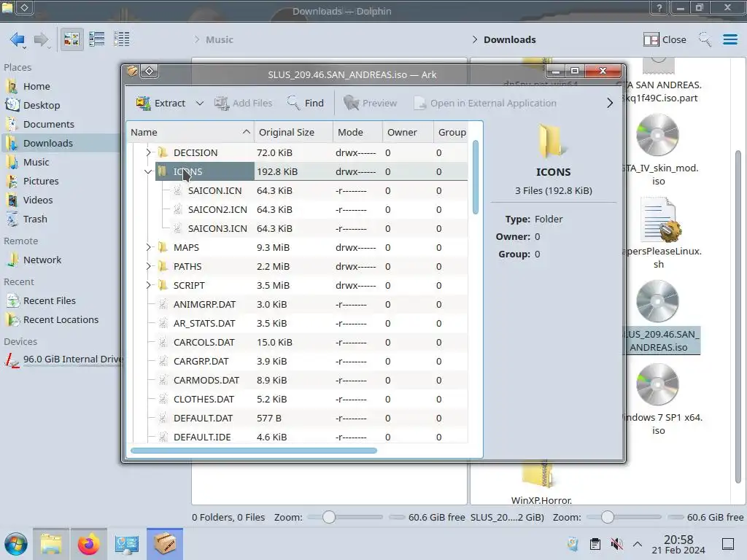Viewport: 747px width, 560px height.
Task: Open Recent Files entry
Action: point(50,301)
